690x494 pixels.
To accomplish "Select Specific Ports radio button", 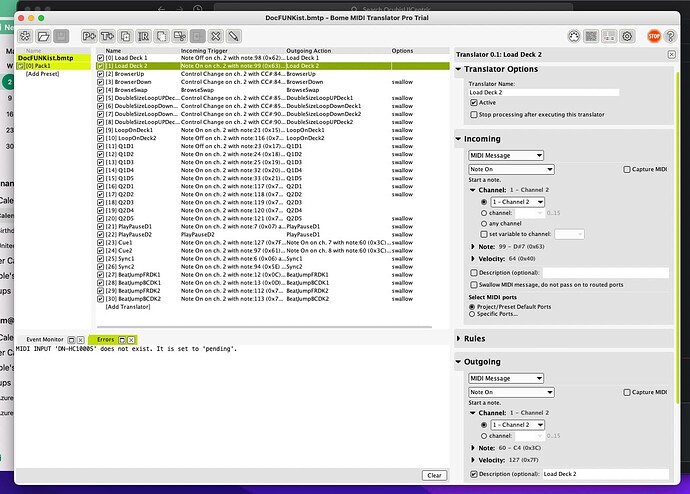I will pyautogui.click(x=472, y=314).
